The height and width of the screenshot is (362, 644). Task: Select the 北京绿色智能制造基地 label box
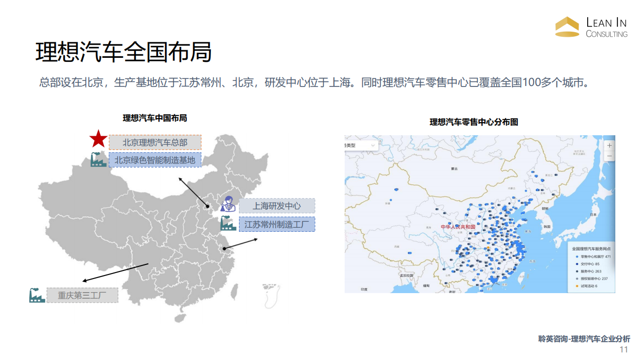pos(155,160)
